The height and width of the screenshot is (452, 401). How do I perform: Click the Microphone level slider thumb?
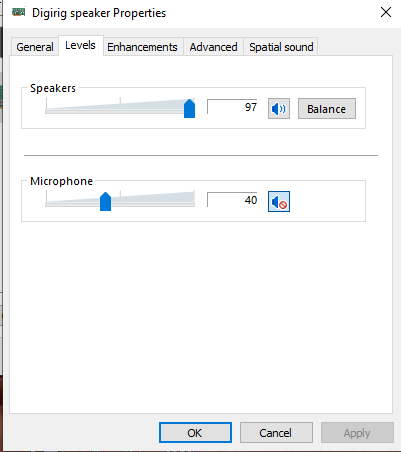[x=105, y=201]
